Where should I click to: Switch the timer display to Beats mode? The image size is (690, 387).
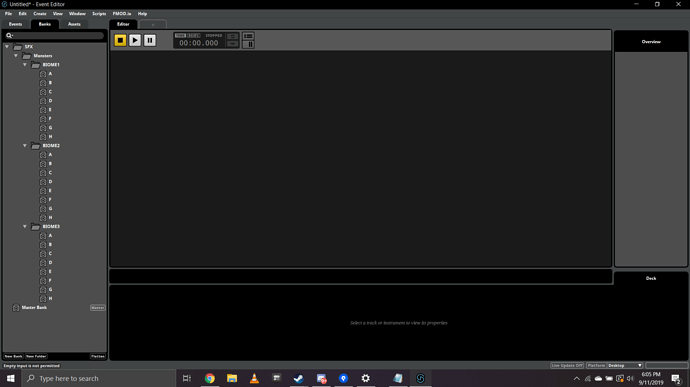click(x=194, y=36)
